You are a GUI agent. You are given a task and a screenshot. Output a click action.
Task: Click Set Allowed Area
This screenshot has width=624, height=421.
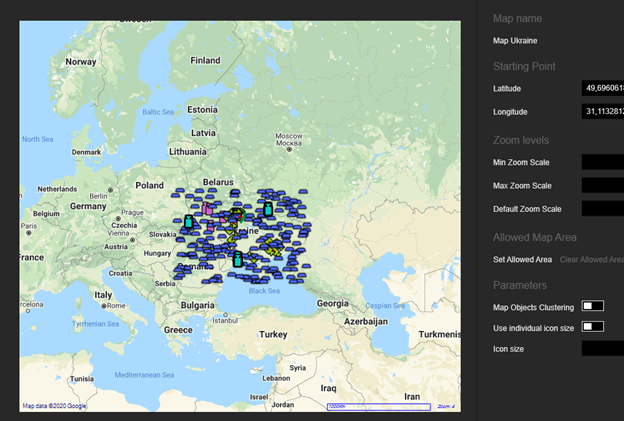522,260
